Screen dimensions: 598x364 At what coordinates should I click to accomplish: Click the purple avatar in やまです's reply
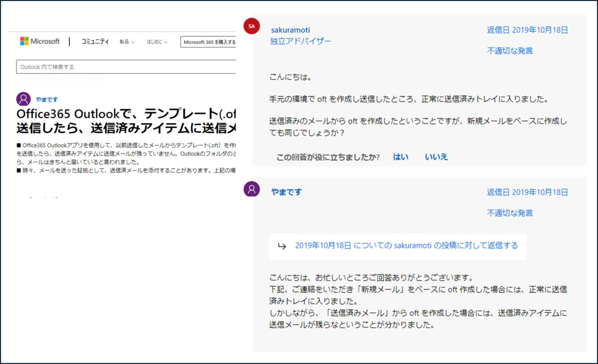pyautogui.click(x=252, y=189)
